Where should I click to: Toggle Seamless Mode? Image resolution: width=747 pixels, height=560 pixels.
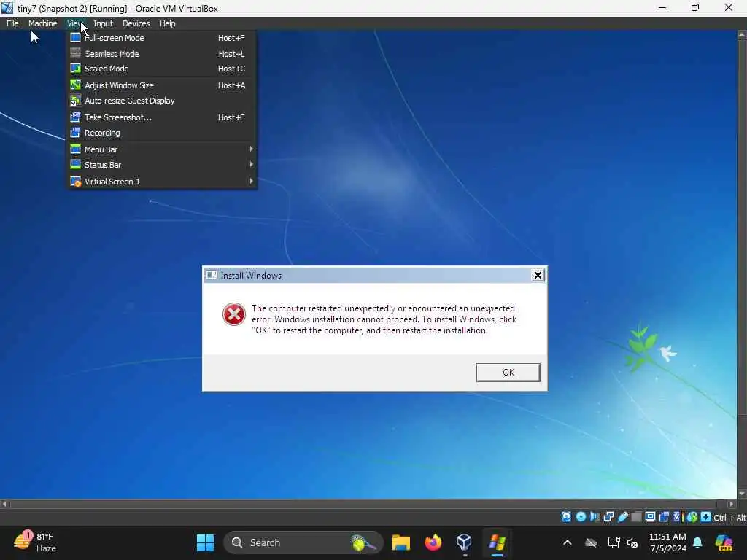[161, 54]
